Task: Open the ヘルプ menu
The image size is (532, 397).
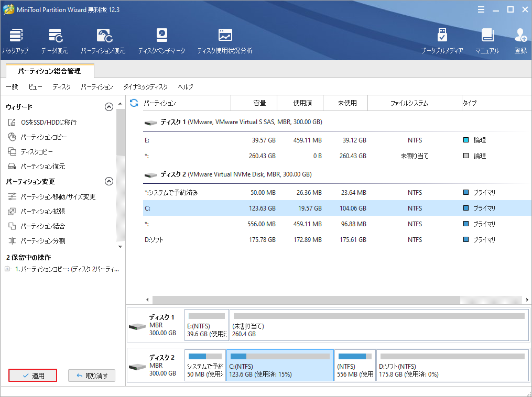Action: point(184,87)
